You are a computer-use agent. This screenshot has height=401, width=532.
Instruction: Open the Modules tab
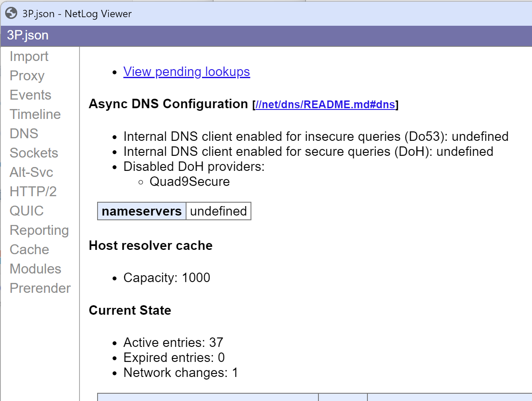(35, 269)
